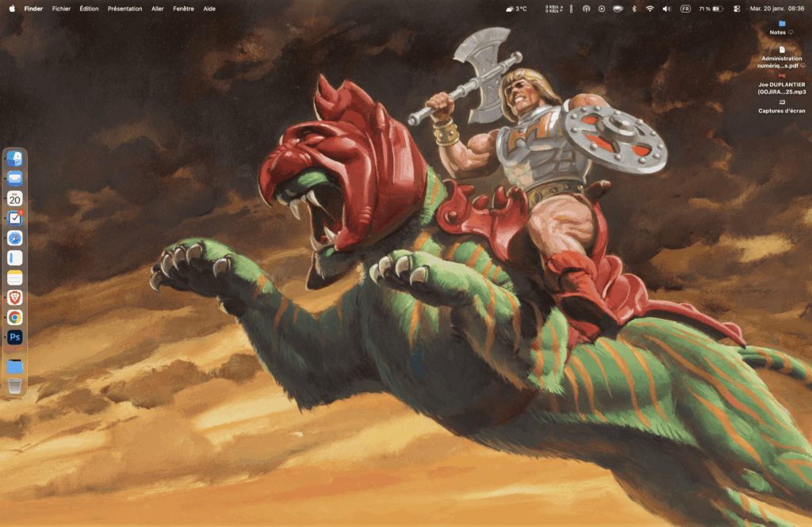Open the Safari browser from the dock
This screenshot has height=527, width=812.
click(15, 238)
